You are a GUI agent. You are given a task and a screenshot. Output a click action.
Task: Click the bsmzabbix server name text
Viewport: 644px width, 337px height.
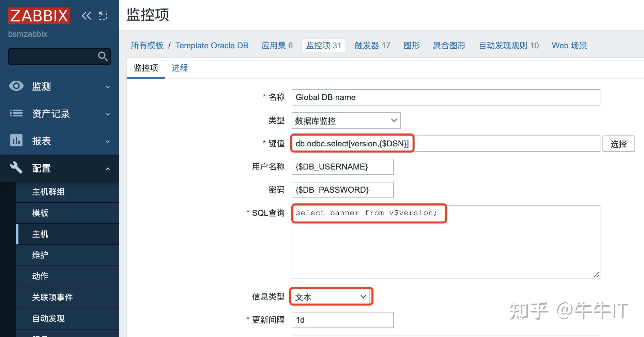28,34
